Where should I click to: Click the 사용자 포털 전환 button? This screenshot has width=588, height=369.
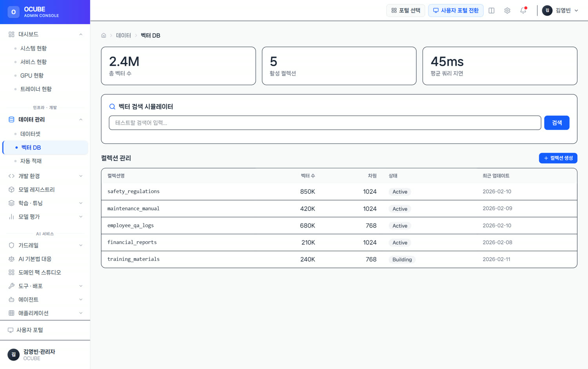point(456,11)
